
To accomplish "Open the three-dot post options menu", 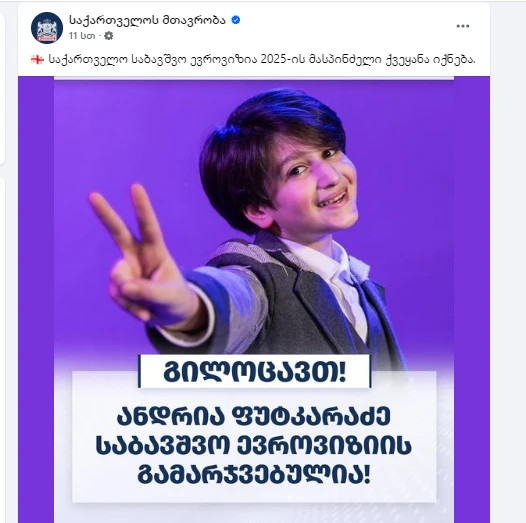I will coord(463,26).
